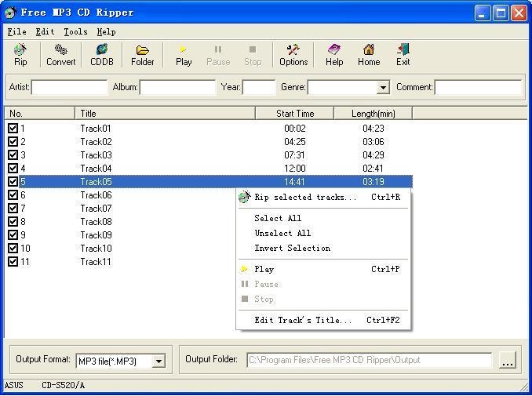
Task: Toggle the track 3 checkbox
Action: (x=13, y=155)
